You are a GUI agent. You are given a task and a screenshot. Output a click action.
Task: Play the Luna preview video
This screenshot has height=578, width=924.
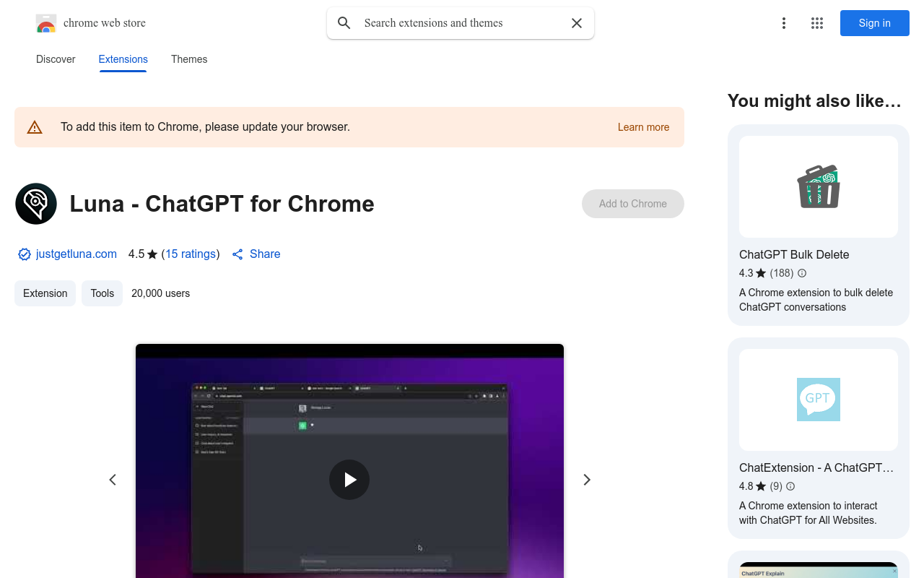(349, 480)
